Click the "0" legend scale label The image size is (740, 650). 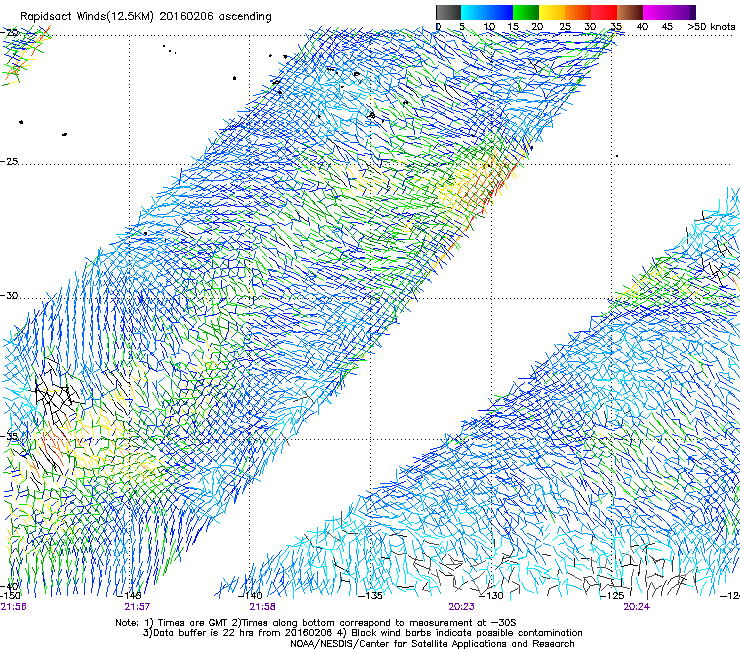click(x=438, y=26)
